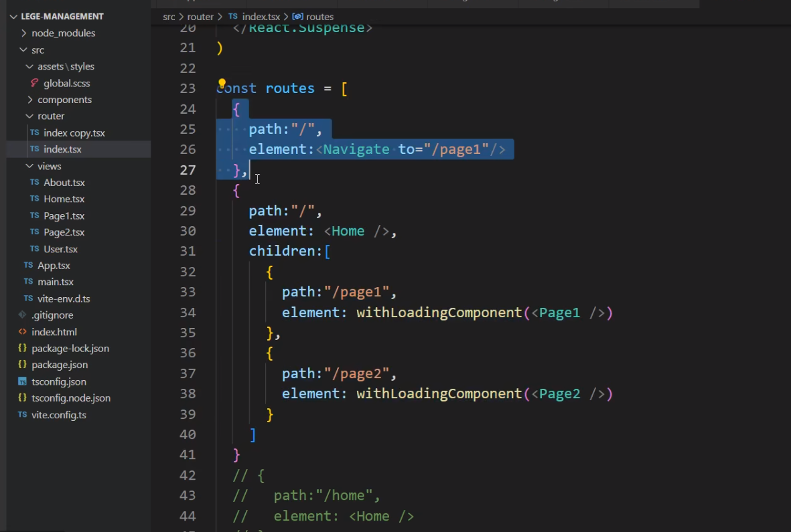
Task: Click src in the breadcrumb
Action: pyautogui.click(x=169, y=17)
